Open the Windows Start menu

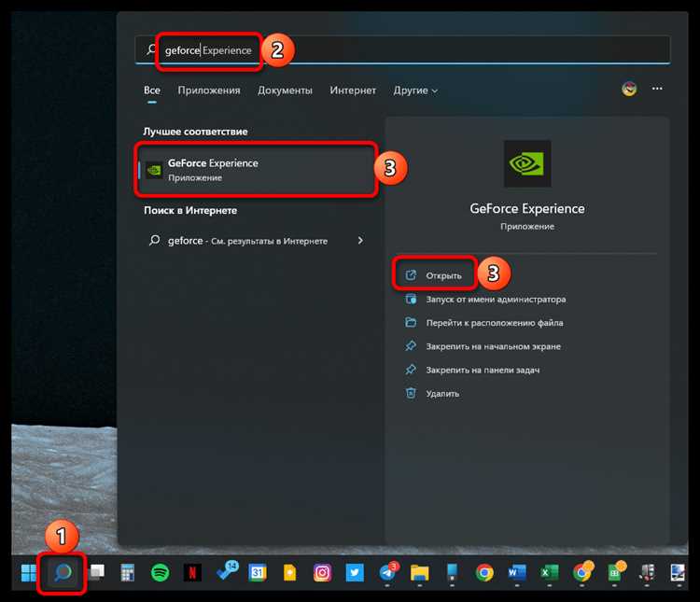tap(29, 572)
